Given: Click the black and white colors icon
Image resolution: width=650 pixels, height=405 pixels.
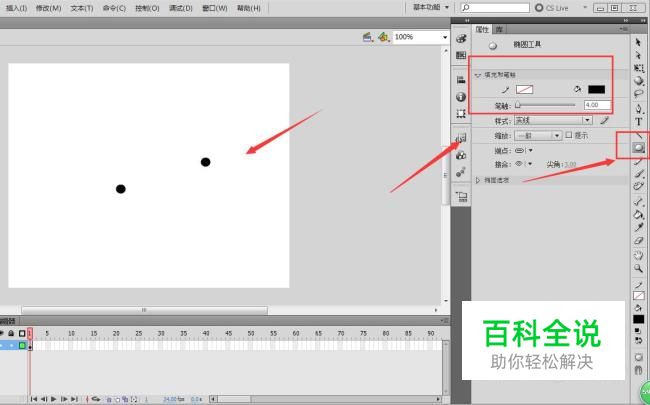Looking at the screenshot, I should [638, 330].
